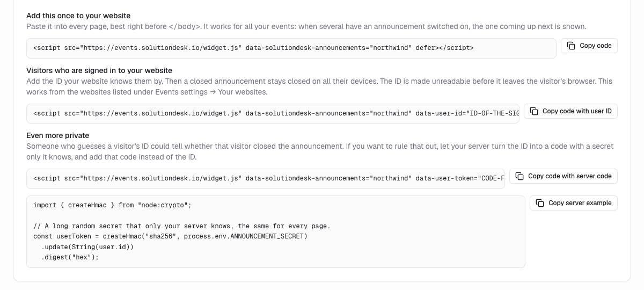The height and width of the screenshot is (290, 644).
Task: Click the Copy code button
Action: (589, 46)
